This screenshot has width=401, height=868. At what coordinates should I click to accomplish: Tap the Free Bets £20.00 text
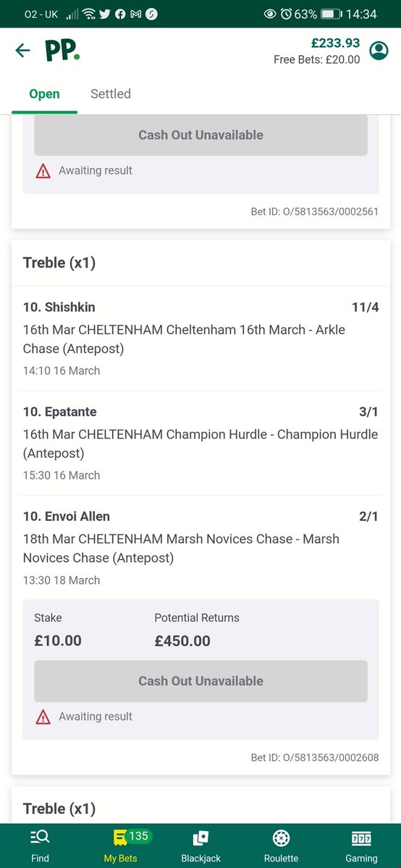tap(316, 60)
